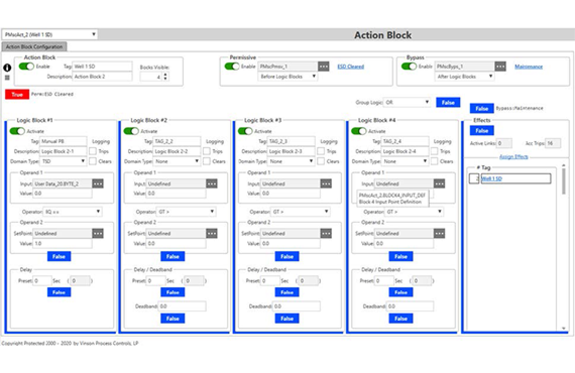The width and height of the screenshot is (575, 373).
Task: Open Logic Block #3 Domain Type dropdown
Action: (x=291, y=161)
